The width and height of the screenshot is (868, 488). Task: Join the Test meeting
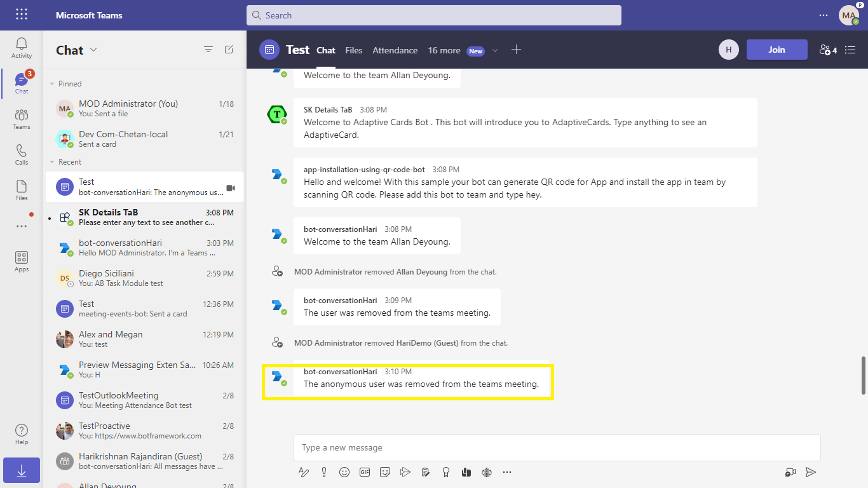click(776, 50)
